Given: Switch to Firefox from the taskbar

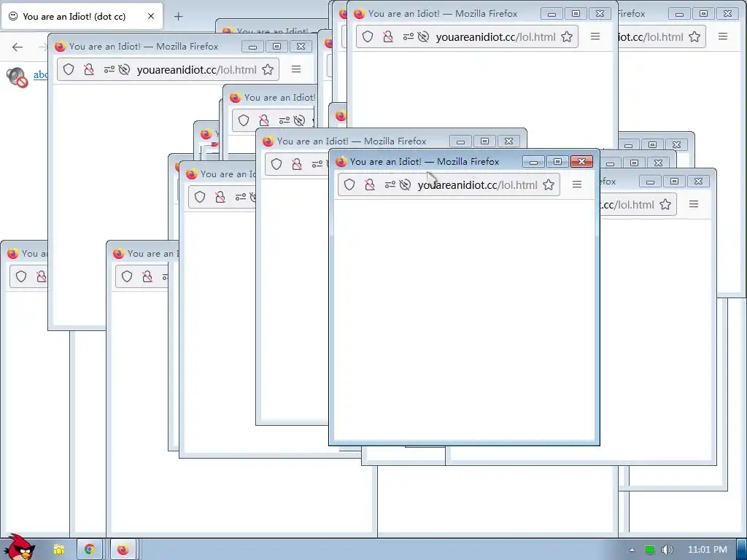Looking at the screenshot, I should click(x=123, y=550).
